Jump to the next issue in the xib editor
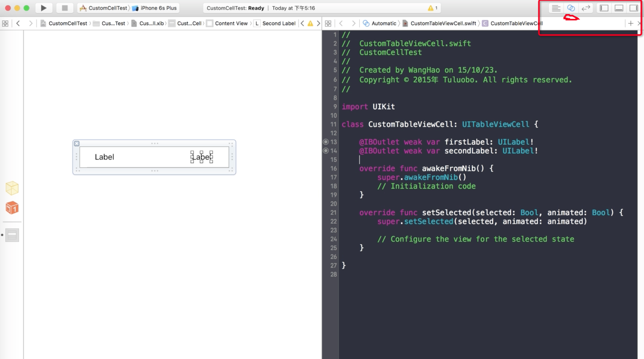The height and width of the screenshot is (359, 644). coord(318,24)
